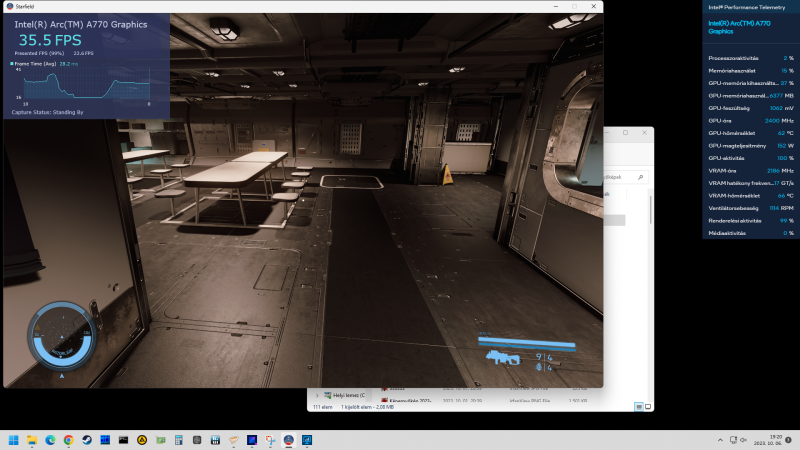Click '111 elem' in Explorer status bar
The width and height of the screenshot is (800, 450).
coord(322,407)
